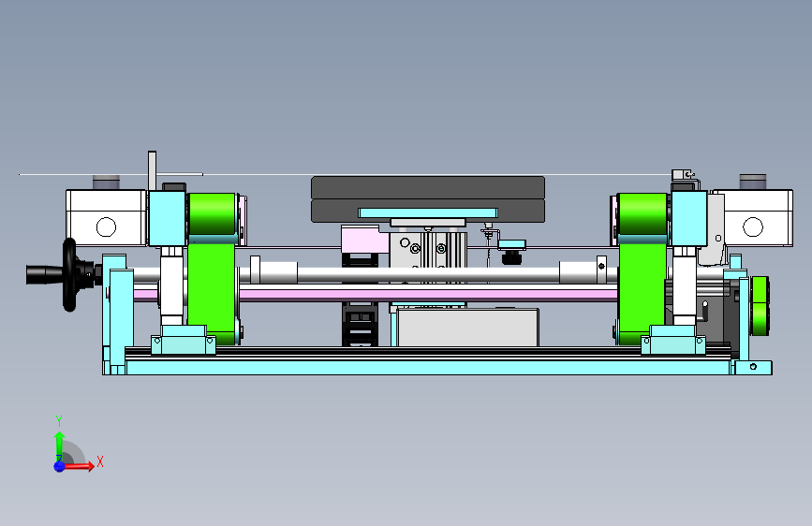812x526 pixels.
Task: Select the green pulley at the far right end
Action: (760, 306)
